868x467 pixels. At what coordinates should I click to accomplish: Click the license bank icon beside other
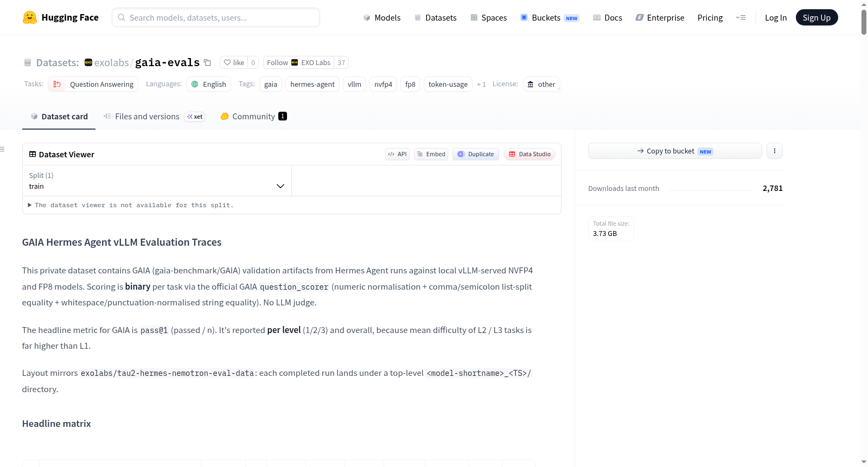tap(531, 84)
